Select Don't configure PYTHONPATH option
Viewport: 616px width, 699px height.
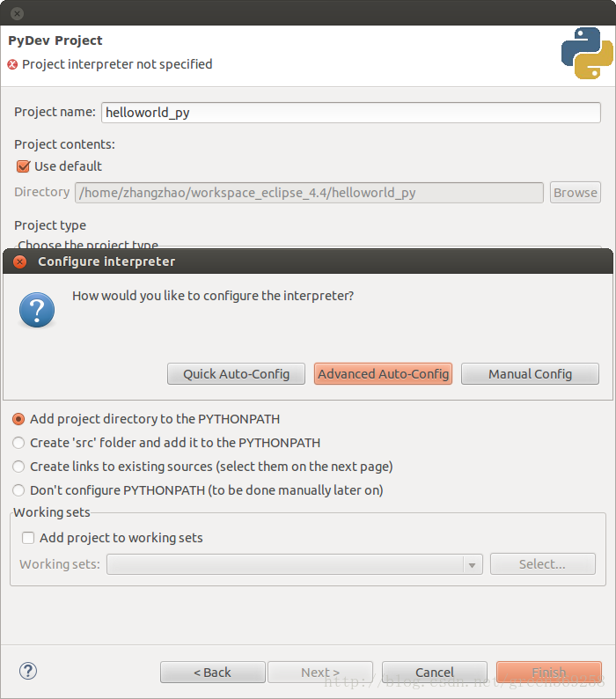coord(18,490)
